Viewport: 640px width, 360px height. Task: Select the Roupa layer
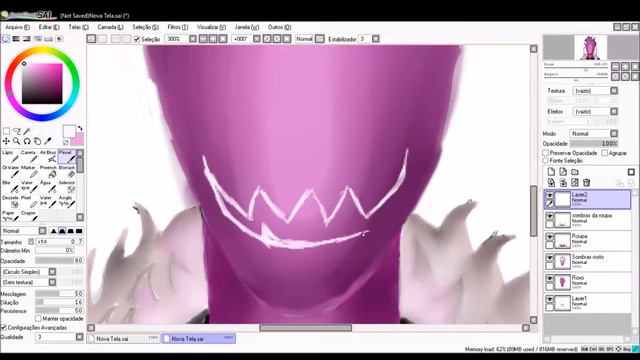[588, 240]
